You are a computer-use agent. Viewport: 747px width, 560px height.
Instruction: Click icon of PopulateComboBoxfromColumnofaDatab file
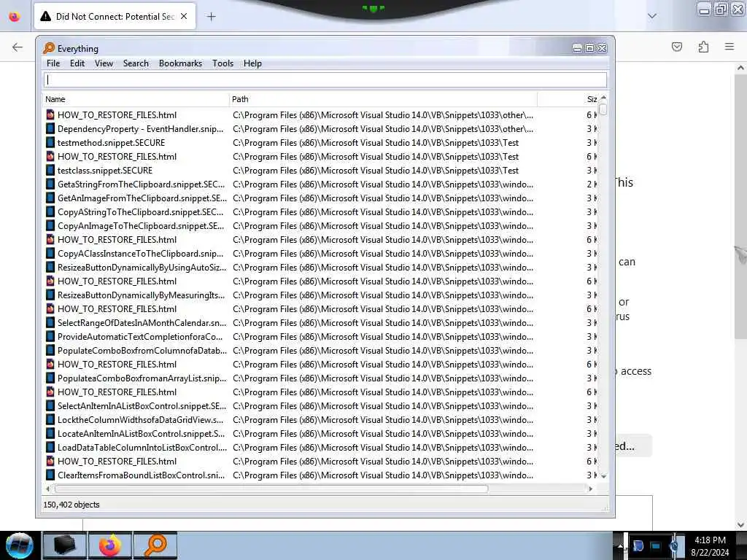[50, 350]
